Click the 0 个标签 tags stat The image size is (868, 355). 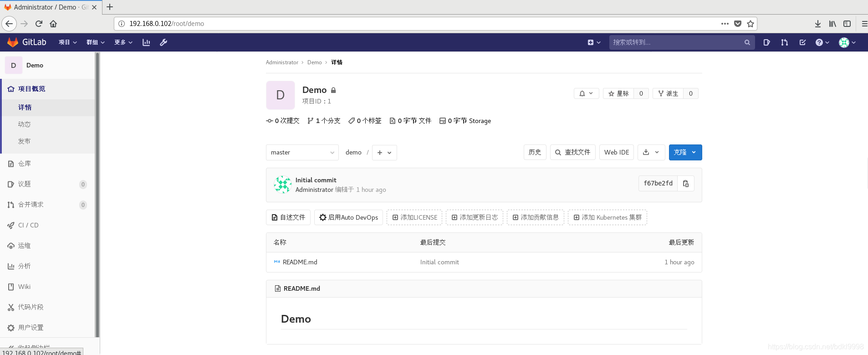pos(365,121)
